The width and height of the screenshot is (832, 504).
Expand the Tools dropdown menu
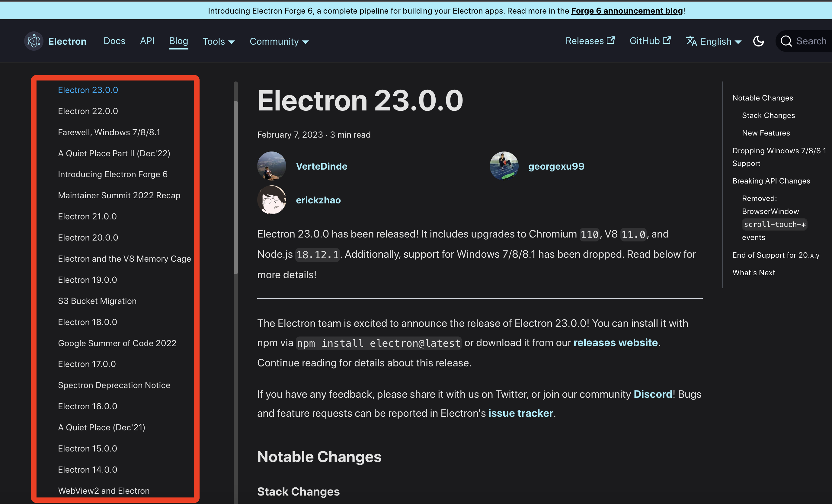click(x=219, y=42)
